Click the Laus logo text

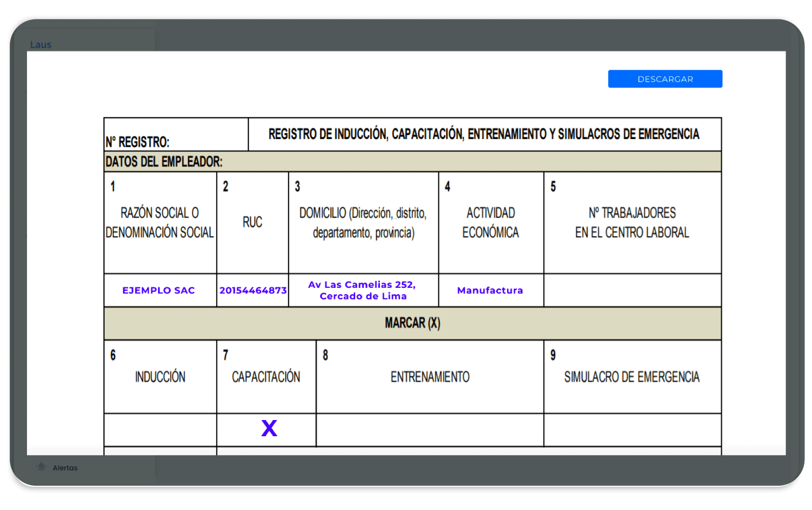[40, 45]
